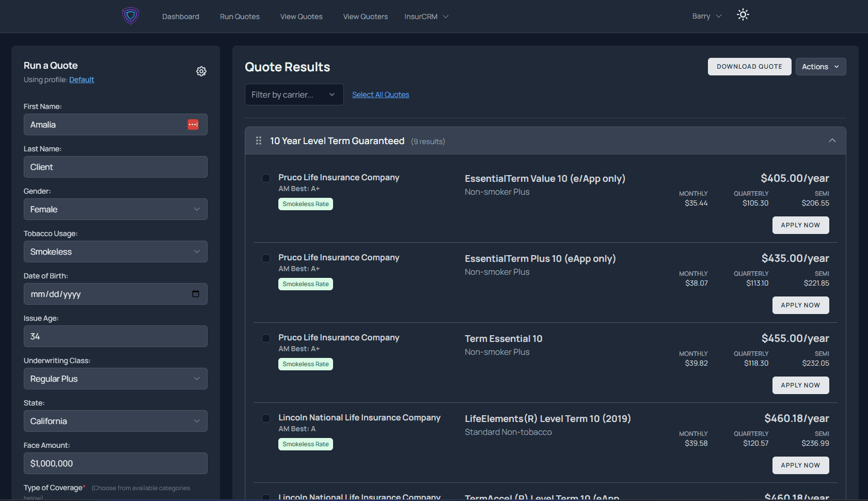Click the $35.44 monthly amount
This screenshot has height=501, width=868.
696,203
